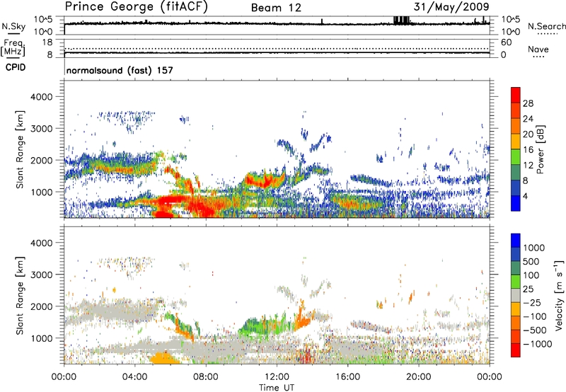The width and height of the screenshot is (566, 392).
Task: Click the '18' frequency axis tick
Action: pos(47,42)
